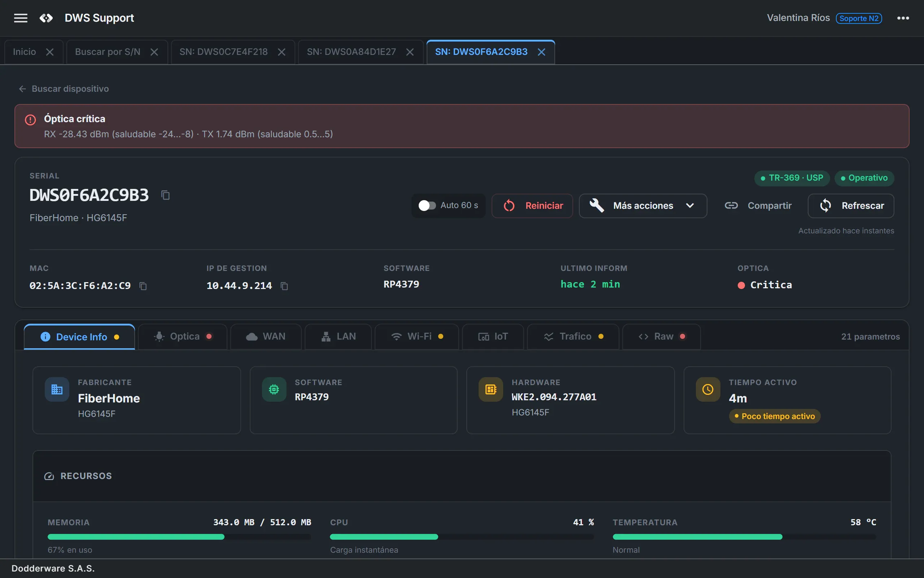
Task: Select the Optica tab
Action: click(183, 337)
